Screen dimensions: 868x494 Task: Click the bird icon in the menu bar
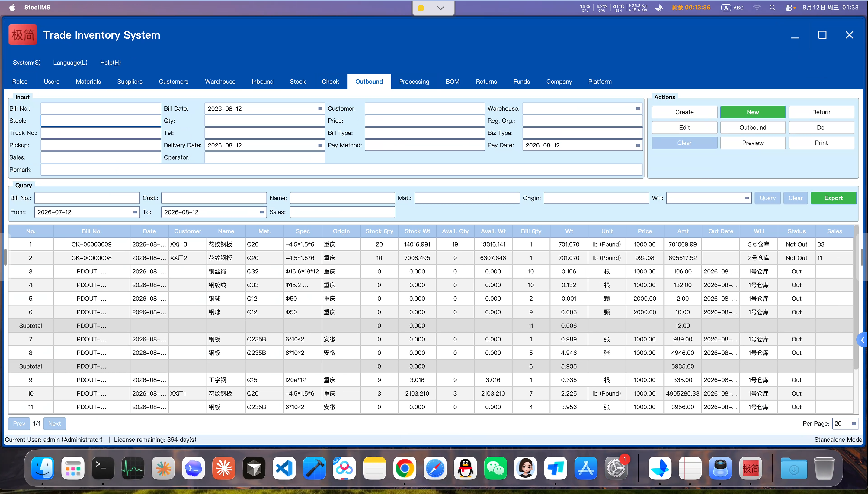tap(659, 8)
